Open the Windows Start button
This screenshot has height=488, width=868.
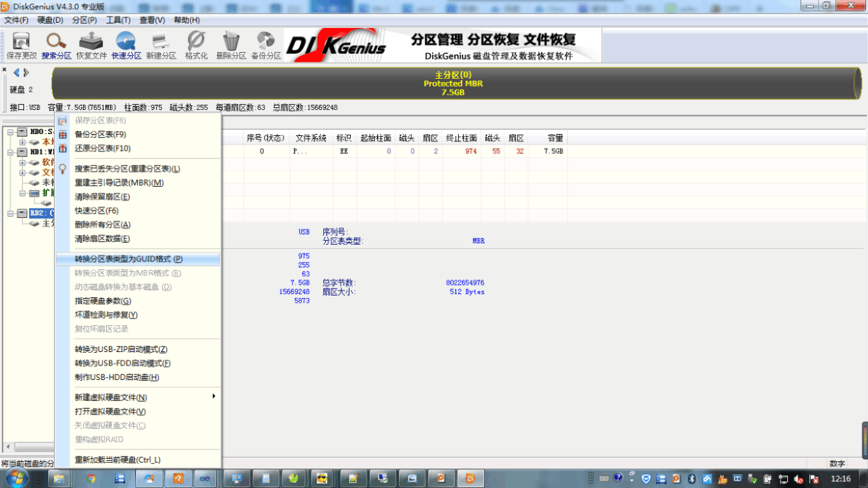[16, 478]
